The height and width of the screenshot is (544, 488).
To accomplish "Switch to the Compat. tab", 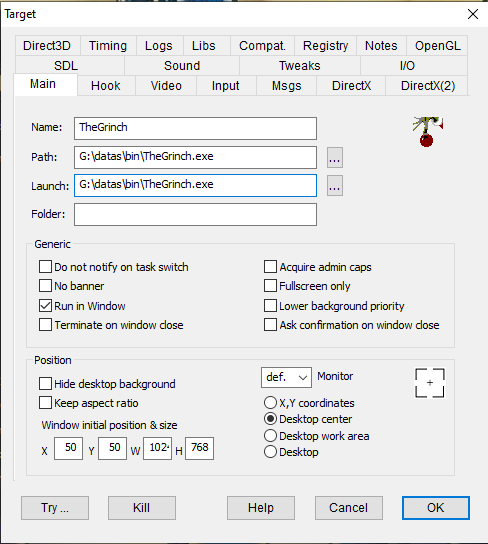I will (x=262, y=45).
